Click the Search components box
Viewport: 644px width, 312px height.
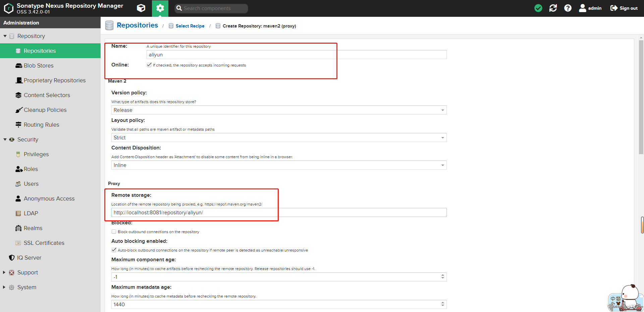pyautogui.click(x=211, y=8)
